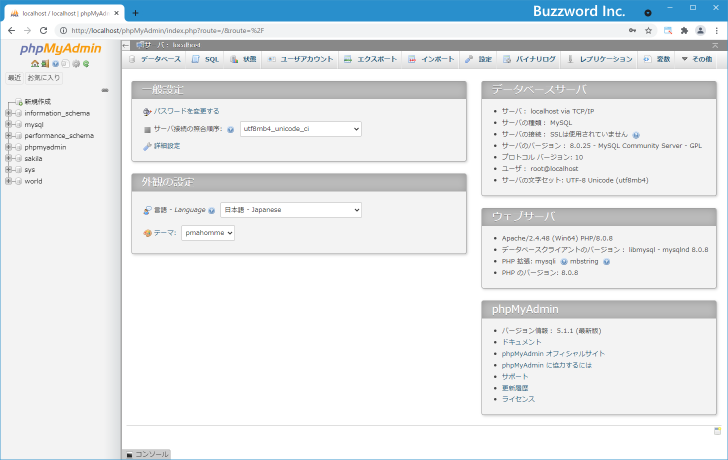The image size is (728, 460).
Task: Collapse navigation panel with left arrow icon
Action: 126,45
